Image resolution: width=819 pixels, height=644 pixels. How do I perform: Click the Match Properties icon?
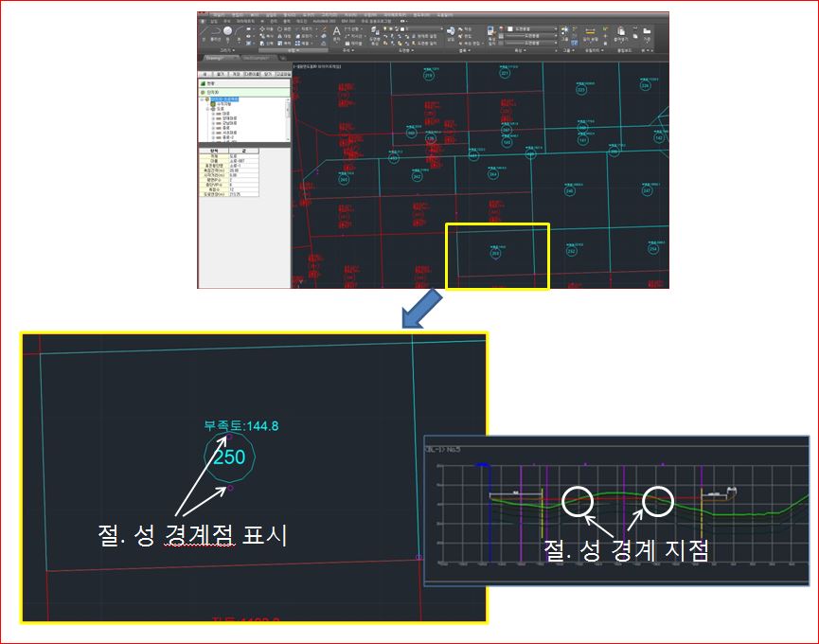click(x=491, y=34)
